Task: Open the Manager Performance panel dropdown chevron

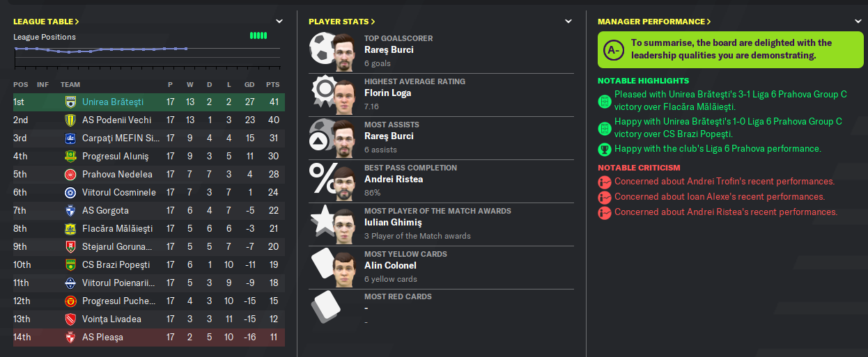Action: (x=858, y=22)
